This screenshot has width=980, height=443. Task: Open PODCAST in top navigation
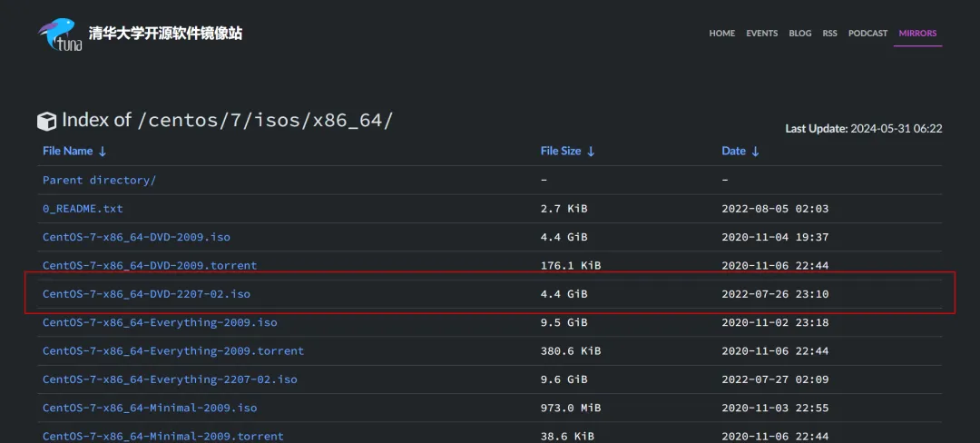[867, 33]
